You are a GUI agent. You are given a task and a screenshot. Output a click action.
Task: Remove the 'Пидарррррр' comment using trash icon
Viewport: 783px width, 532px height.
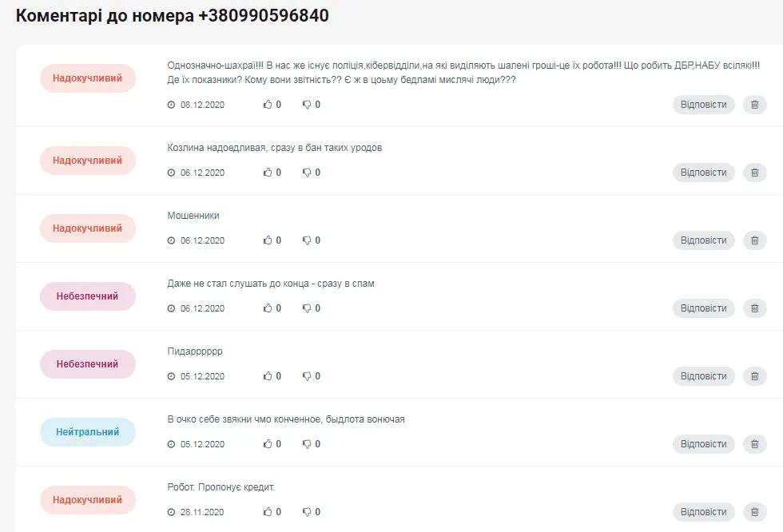coord(754,375)
